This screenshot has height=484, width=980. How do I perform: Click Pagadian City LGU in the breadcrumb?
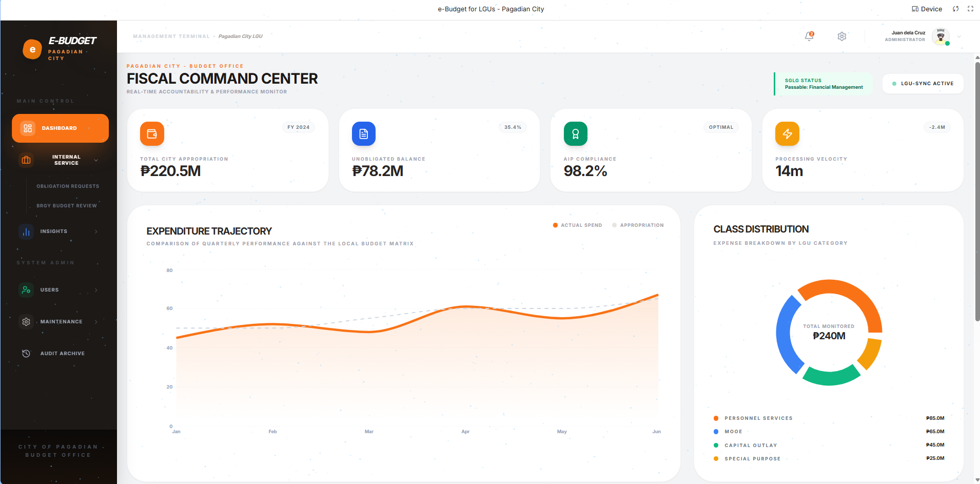click(241, 36)
